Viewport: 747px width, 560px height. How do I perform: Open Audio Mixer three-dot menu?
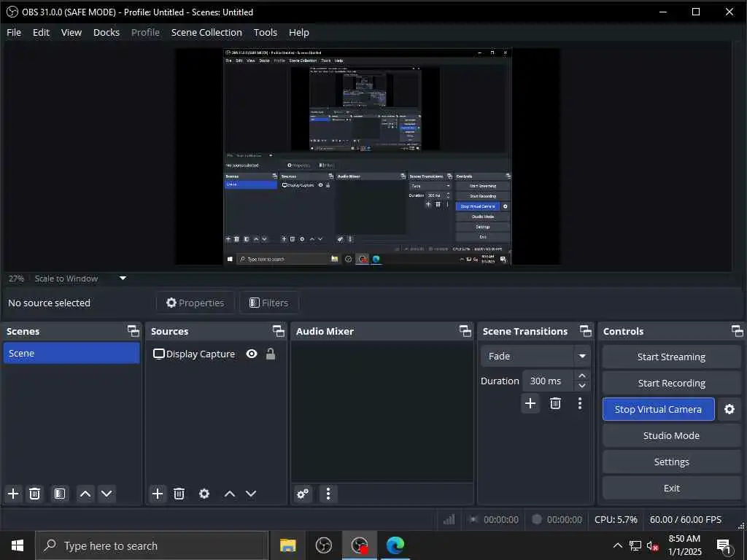tap(328, 494)
